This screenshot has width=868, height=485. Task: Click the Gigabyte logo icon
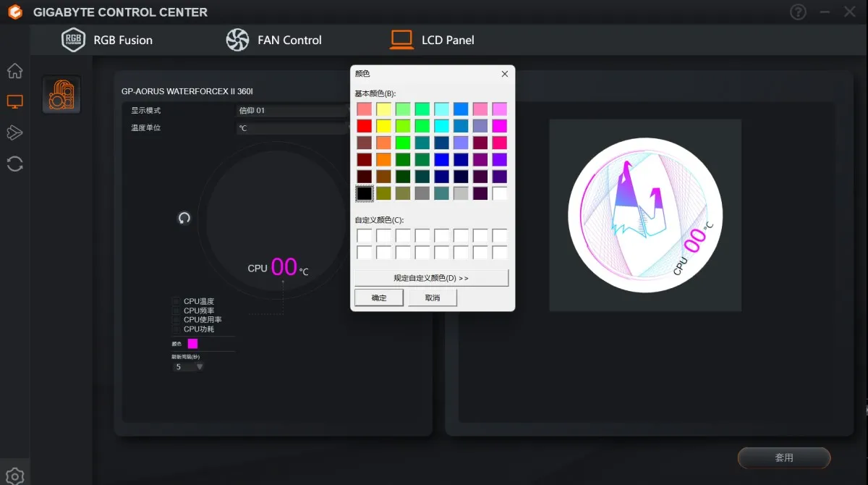click(x=14, y=12)
